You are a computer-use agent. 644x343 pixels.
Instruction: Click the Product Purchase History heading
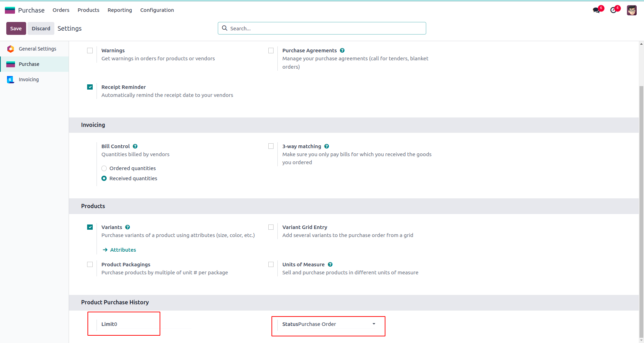[x=115, y=302]
